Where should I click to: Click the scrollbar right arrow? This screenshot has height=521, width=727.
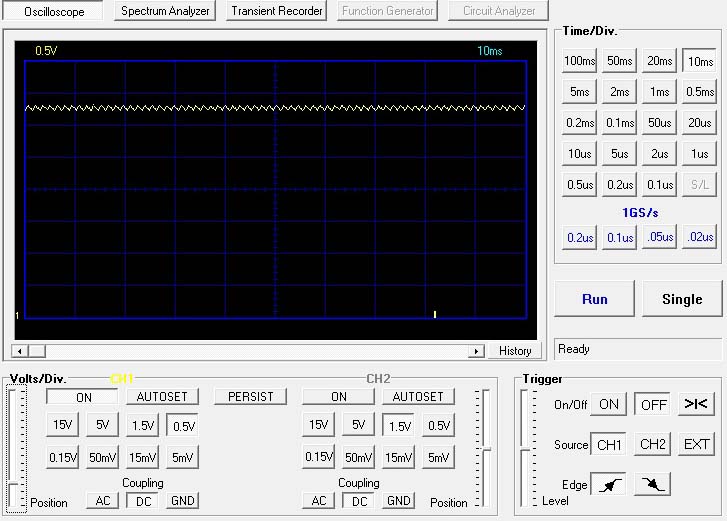pos(476,351)
